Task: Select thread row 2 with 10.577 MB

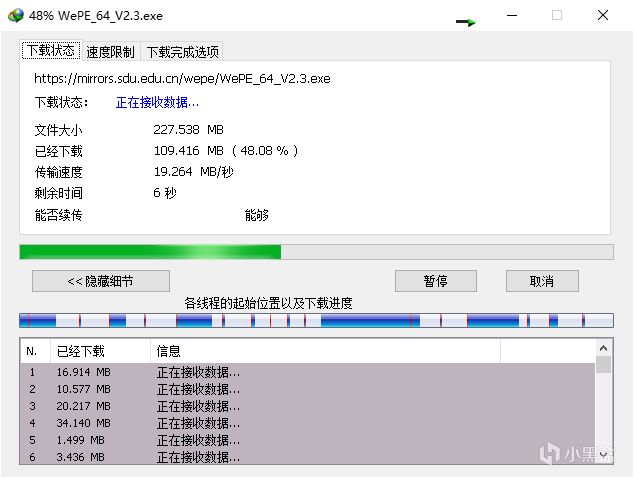Action: (x=308, y=389)
